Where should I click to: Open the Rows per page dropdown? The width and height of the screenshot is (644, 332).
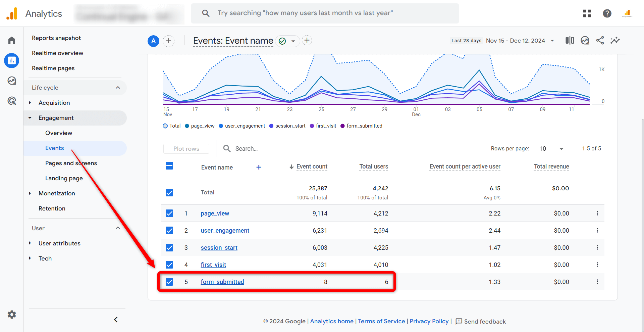click(x=551, y=149)
